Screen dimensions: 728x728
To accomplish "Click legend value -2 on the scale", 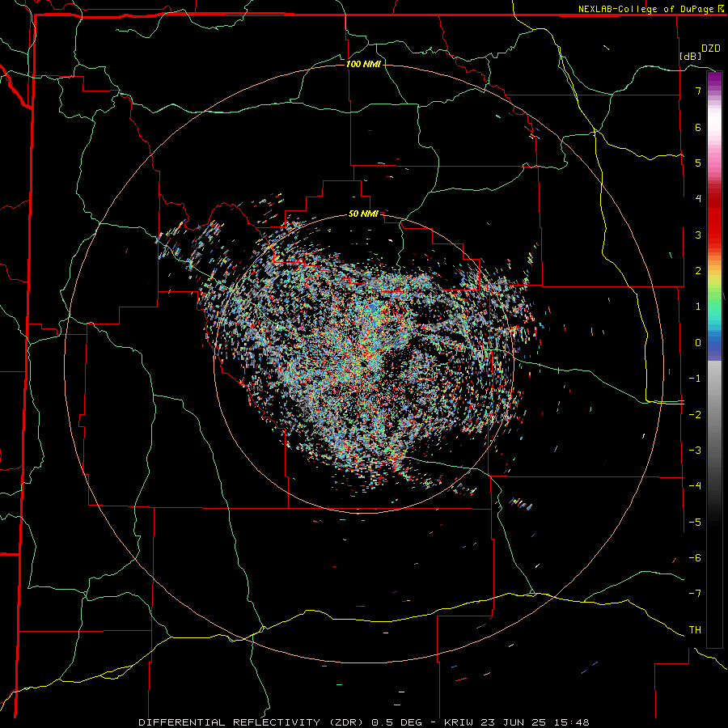I will point(695,415).
